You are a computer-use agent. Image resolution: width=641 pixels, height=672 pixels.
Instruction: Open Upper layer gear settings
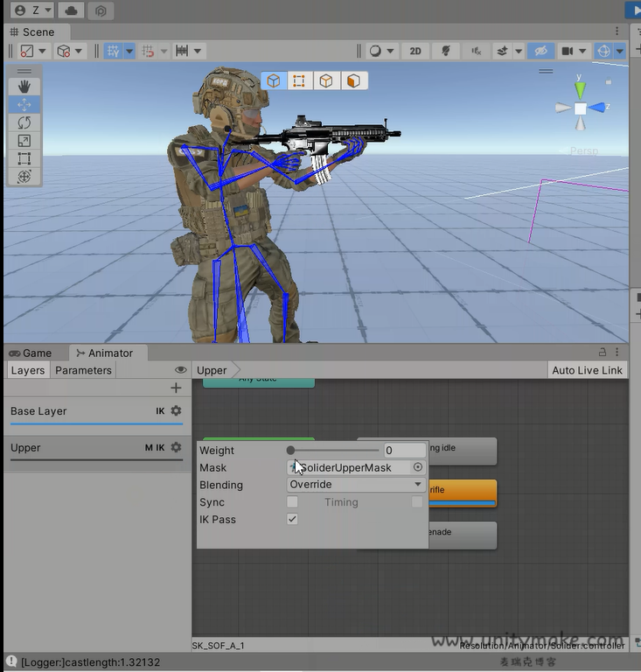[176, 447]
